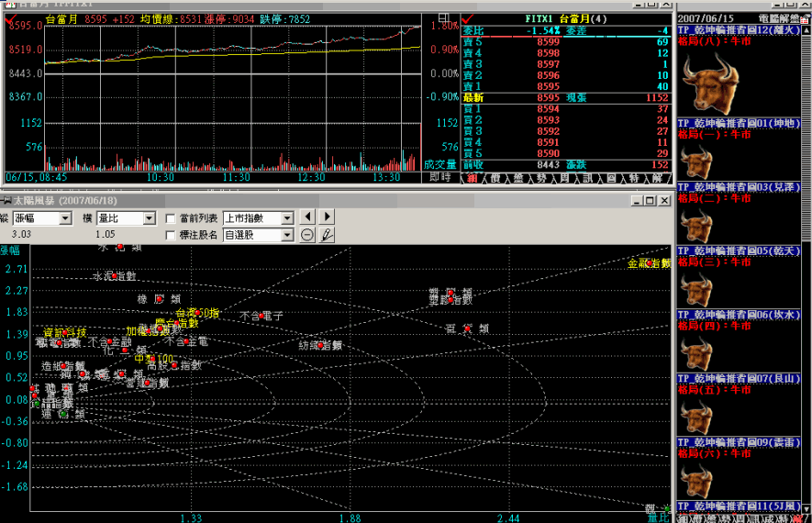The image size is (812, 523).
Task: Click the scroll-up arrow of right panel scrollbar
Action: [806, 30]
